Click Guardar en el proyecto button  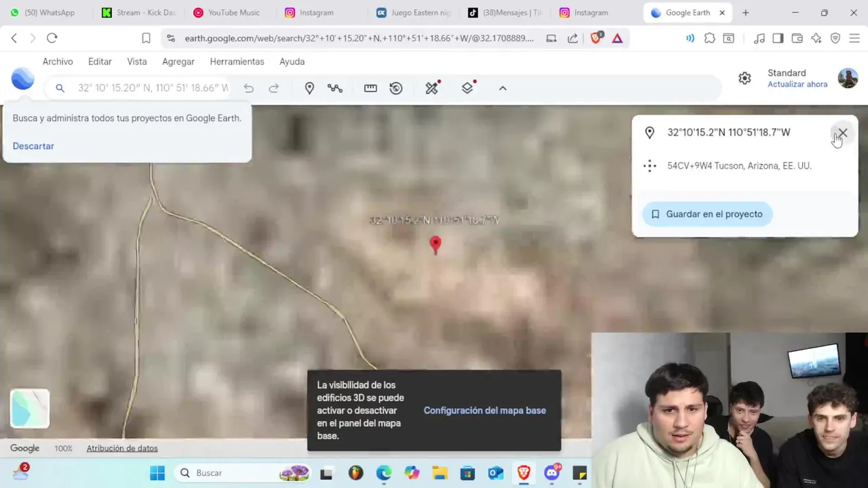click(707, 214)
